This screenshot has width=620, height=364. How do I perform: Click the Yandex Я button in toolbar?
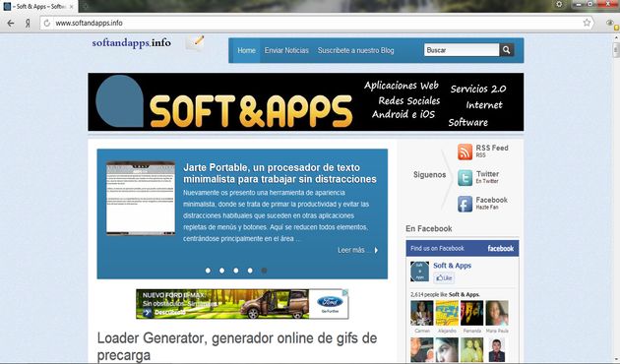coord(28,23)
